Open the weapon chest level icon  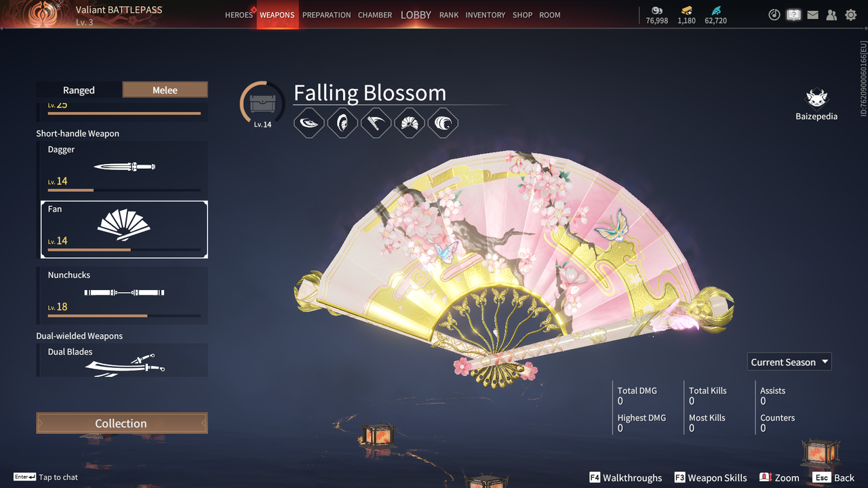(262, 104)
